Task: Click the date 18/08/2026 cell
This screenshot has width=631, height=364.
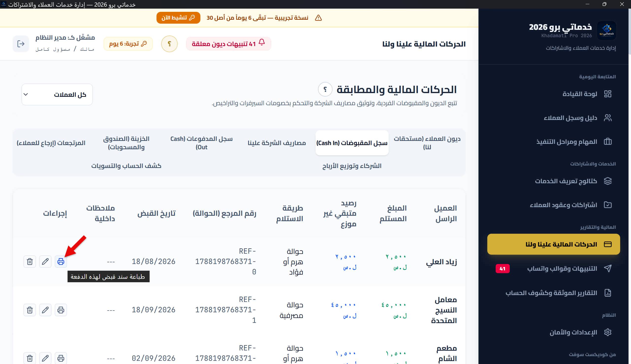Action: (x=154, y=262)
